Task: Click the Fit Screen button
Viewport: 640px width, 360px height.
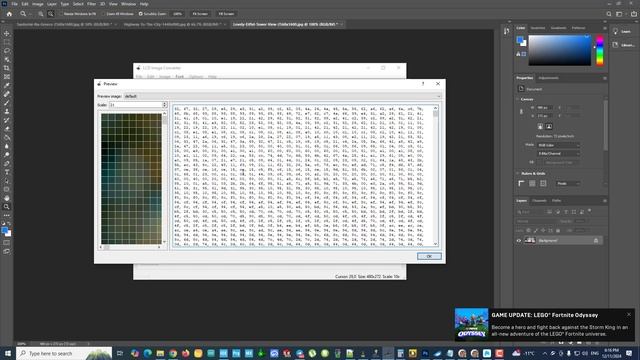Action: tap(200, 14)
